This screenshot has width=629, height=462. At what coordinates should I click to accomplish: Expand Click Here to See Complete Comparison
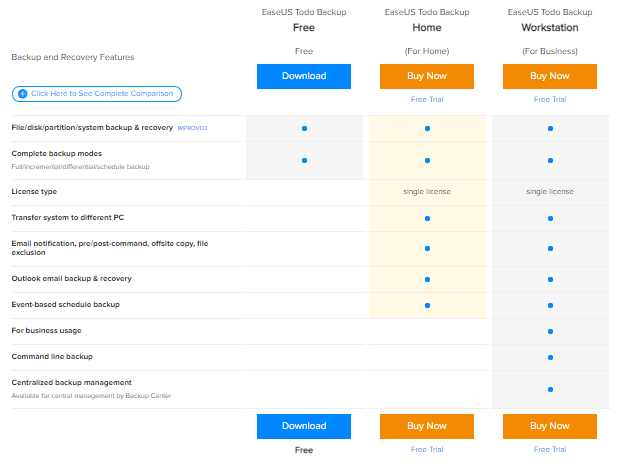[x=97, y=93]
